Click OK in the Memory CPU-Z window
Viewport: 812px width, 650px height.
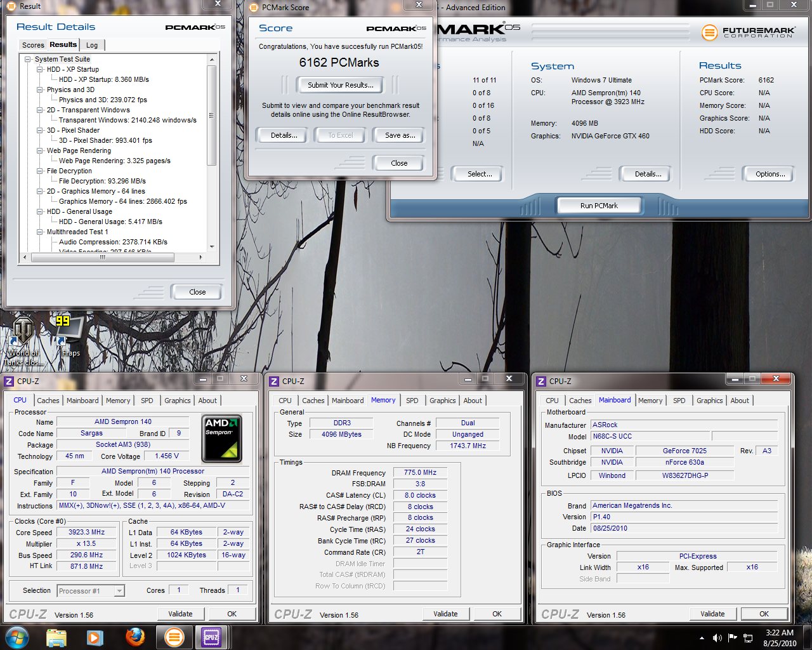(x=497, y=614)
